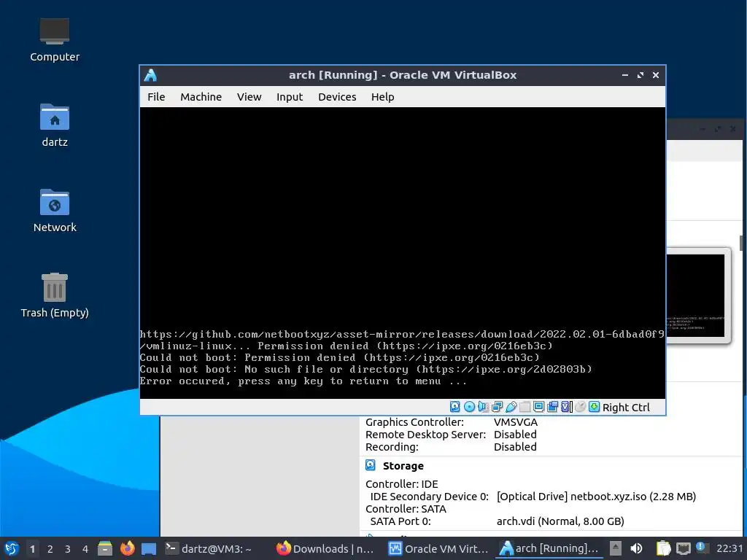Viewport: 747px width, 560px height.
Task: Click the show desktop taskbar icon
Action: click(149, 548)
